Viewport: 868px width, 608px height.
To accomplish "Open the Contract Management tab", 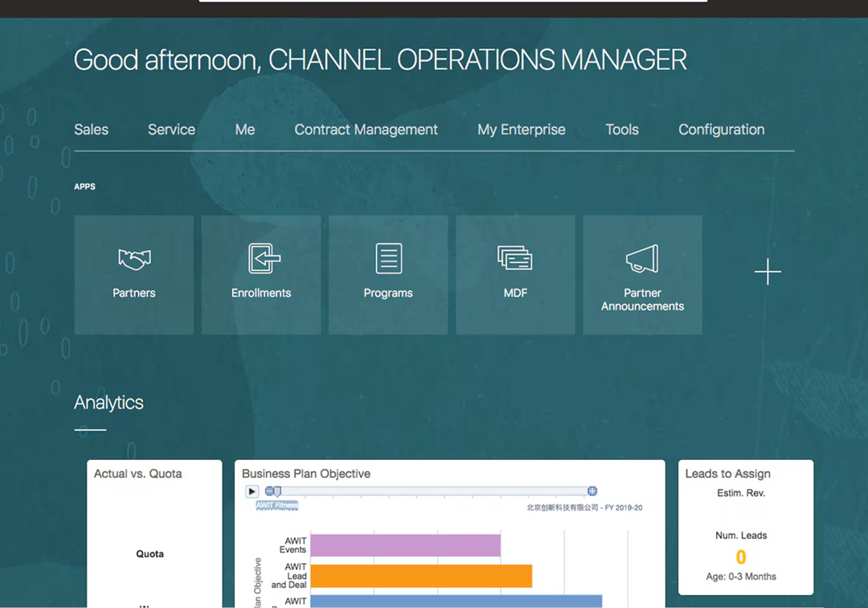I will 366,129.
